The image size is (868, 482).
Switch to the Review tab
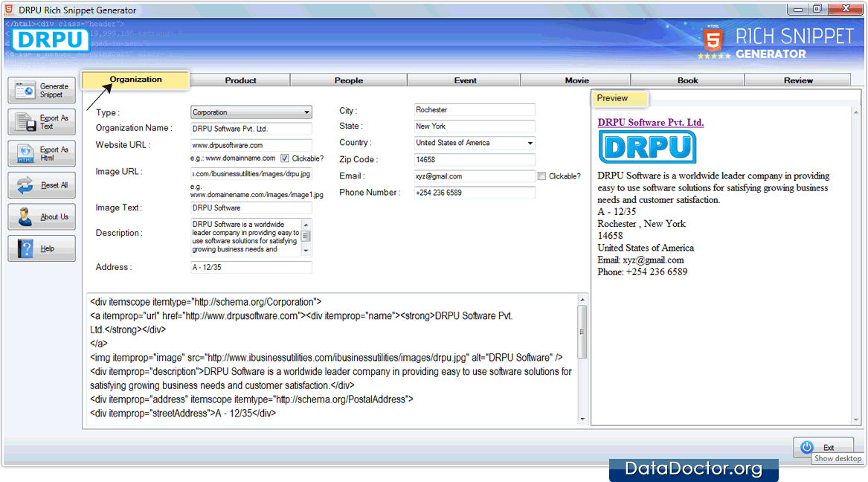click(x=798, y=80)
